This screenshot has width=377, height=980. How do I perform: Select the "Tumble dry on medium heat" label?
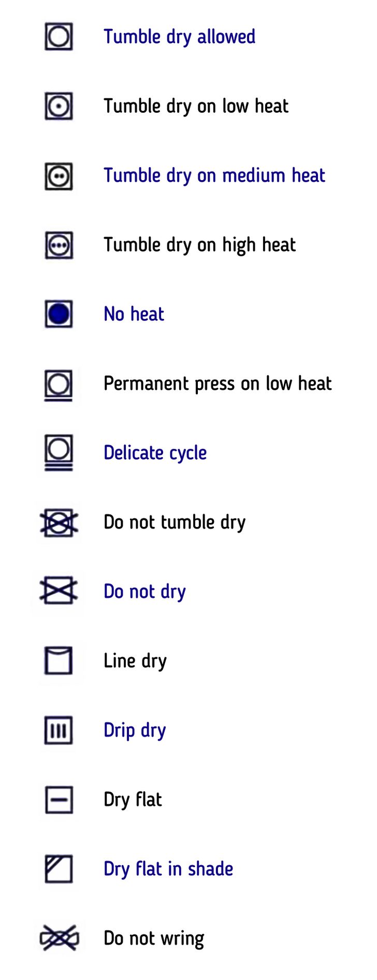tap(214, 175)
